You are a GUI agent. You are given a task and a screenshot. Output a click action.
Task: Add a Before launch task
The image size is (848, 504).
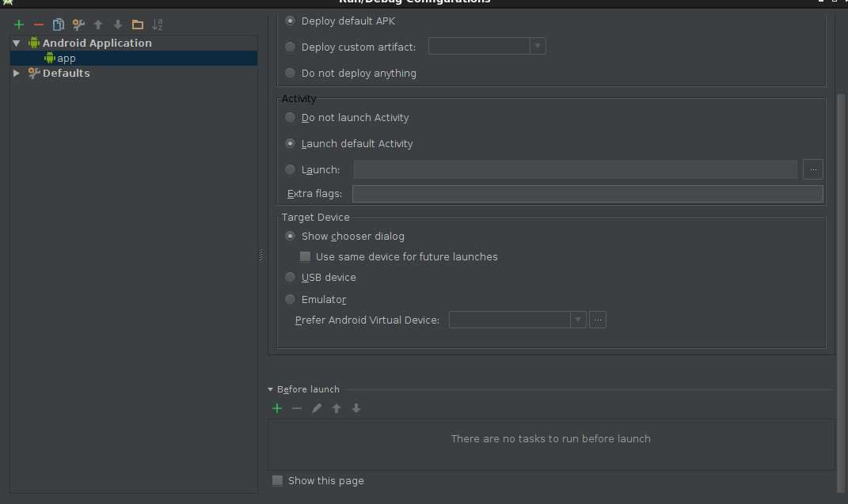277,408
